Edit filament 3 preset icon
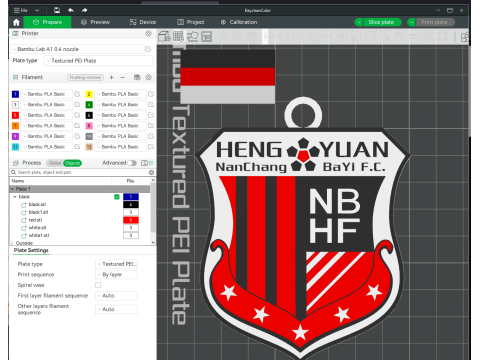 tap(77, 105)
